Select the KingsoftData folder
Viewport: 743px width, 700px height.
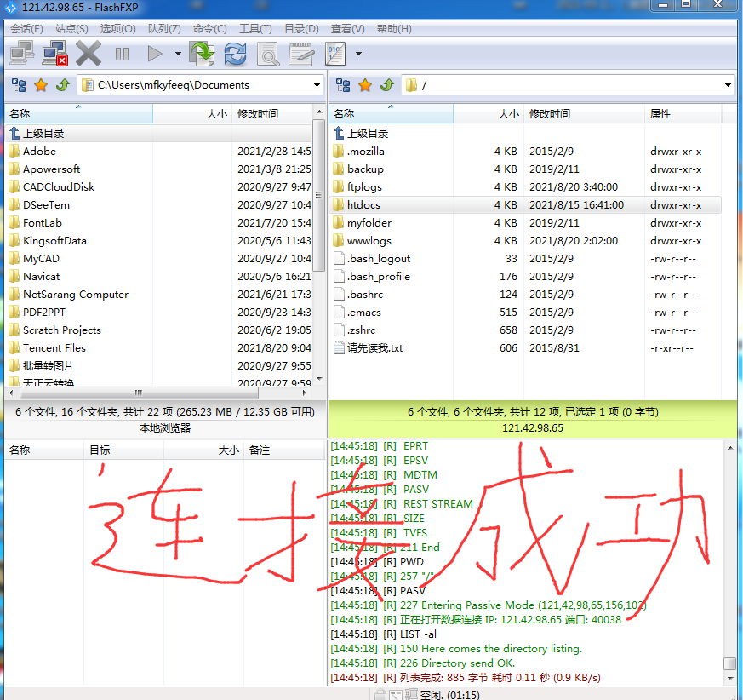click(159, 240)
